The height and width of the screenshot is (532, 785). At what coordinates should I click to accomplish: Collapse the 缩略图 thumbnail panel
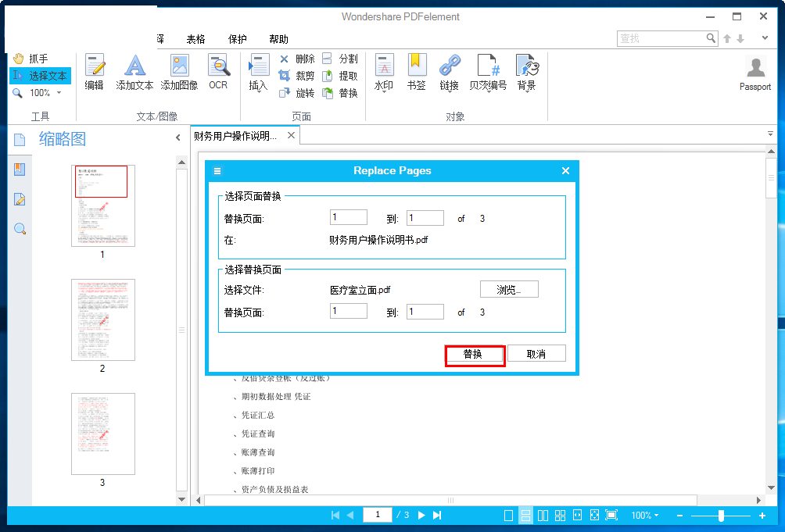point(177,136)
